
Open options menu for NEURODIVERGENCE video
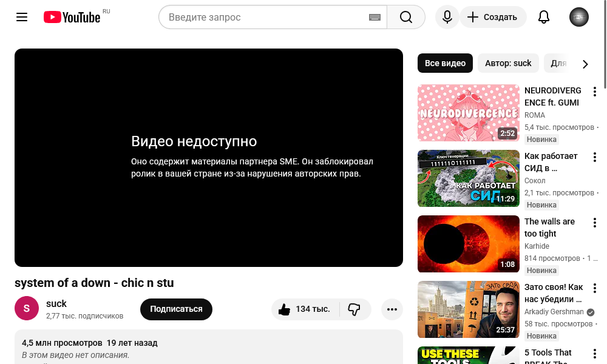point(595,92)
